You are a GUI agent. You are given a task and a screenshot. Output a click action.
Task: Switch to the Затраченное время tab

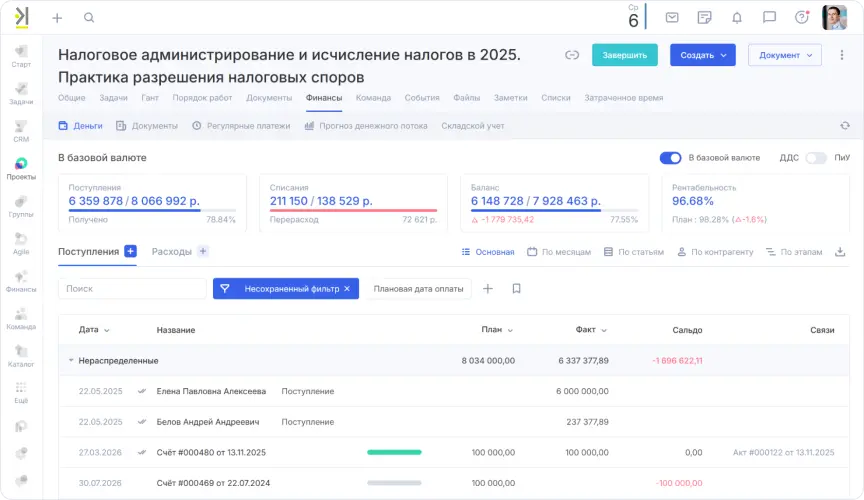[x=623, y=98]
